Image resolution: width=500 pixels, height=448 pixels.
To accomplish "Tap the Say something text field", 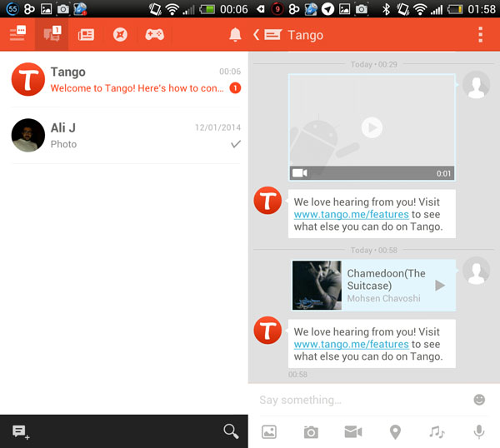I will [x=358, y=400].
